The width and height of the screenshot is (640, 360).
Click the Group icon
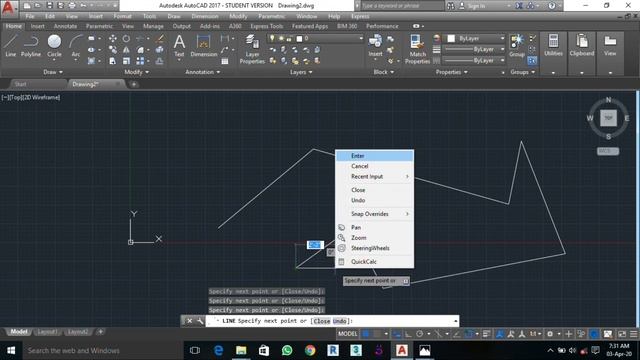pos(517,45)
